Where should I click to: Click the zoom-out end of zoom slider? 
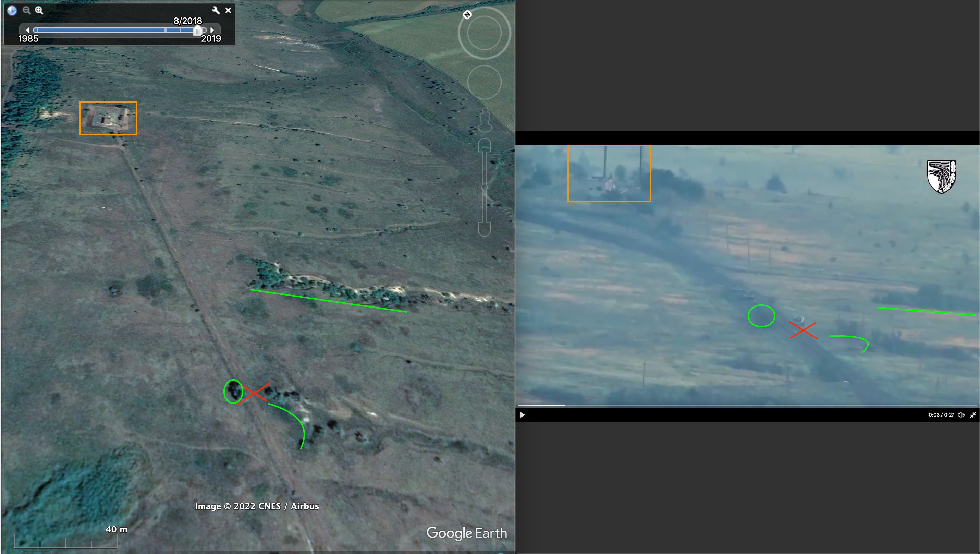click(484, 229)
